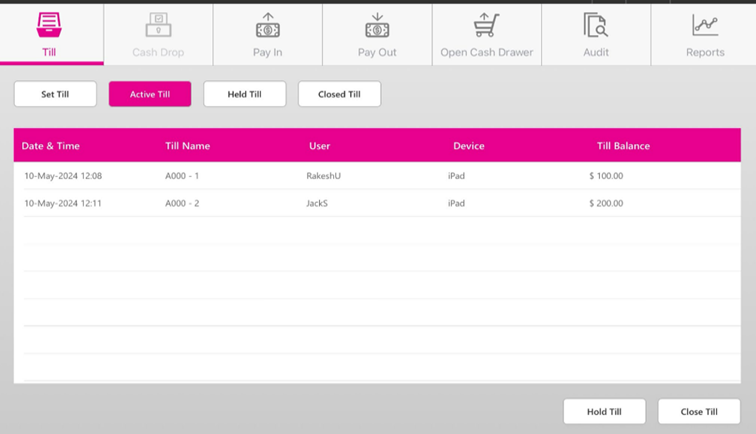756x434 pixels.
Task: Select the A000 - 1 till row
Action: [182, 176]
